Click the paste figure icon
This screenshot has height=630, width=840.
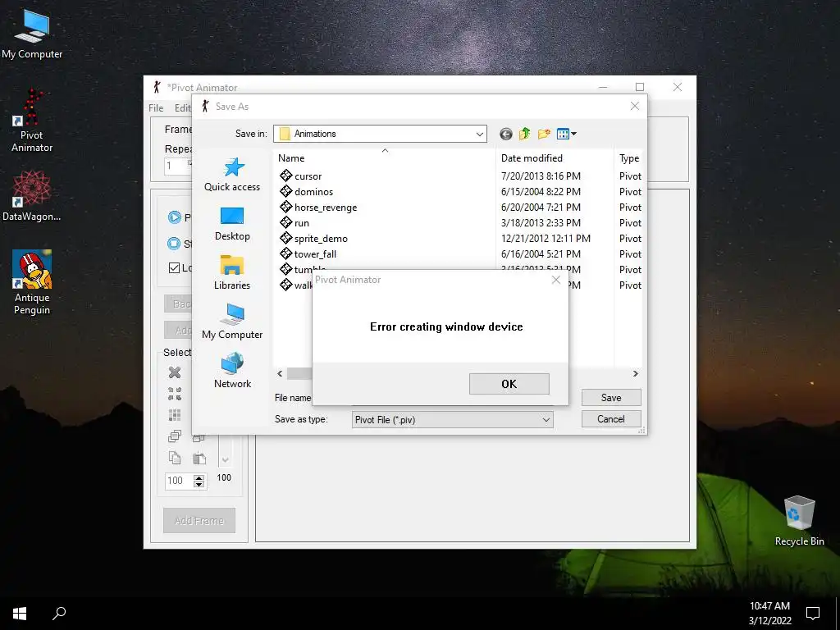coord(199,458)
